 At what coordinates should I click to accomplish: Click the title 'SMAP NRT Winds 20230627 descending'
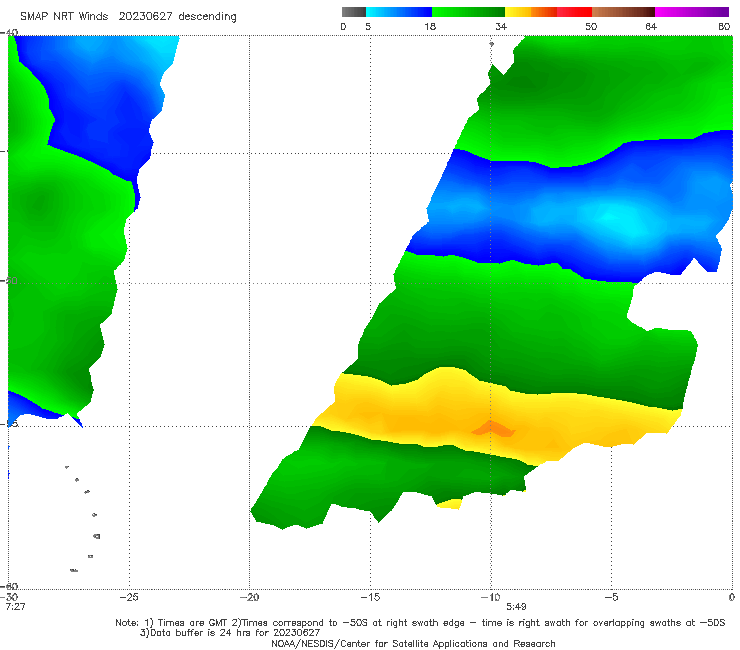click(128, 17)
